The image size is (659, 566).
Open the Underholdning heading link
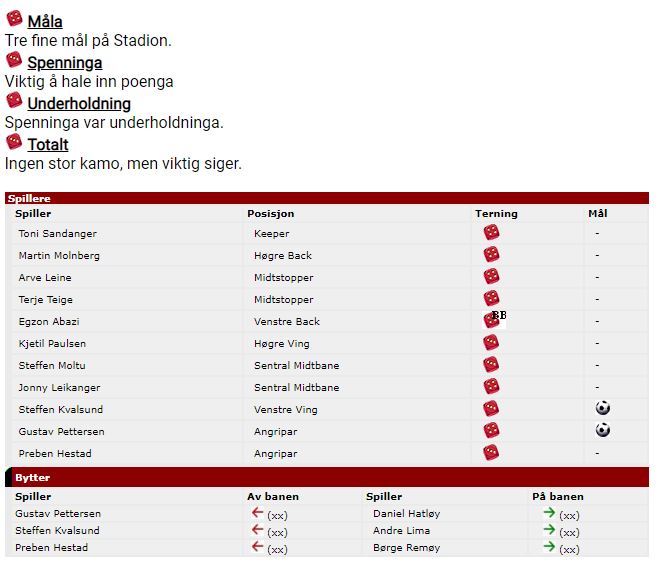click(79, 103)
